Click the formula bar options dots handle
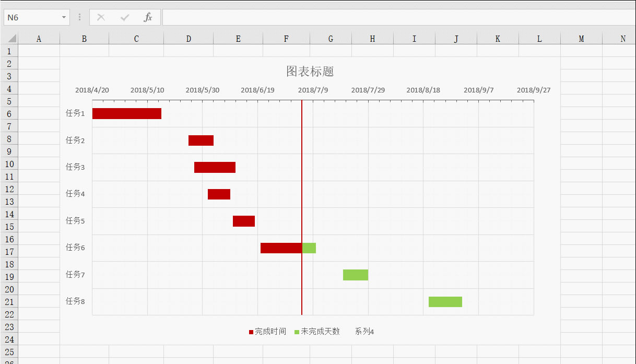This screenshot has width=636, height=364. tap(79, 17)
